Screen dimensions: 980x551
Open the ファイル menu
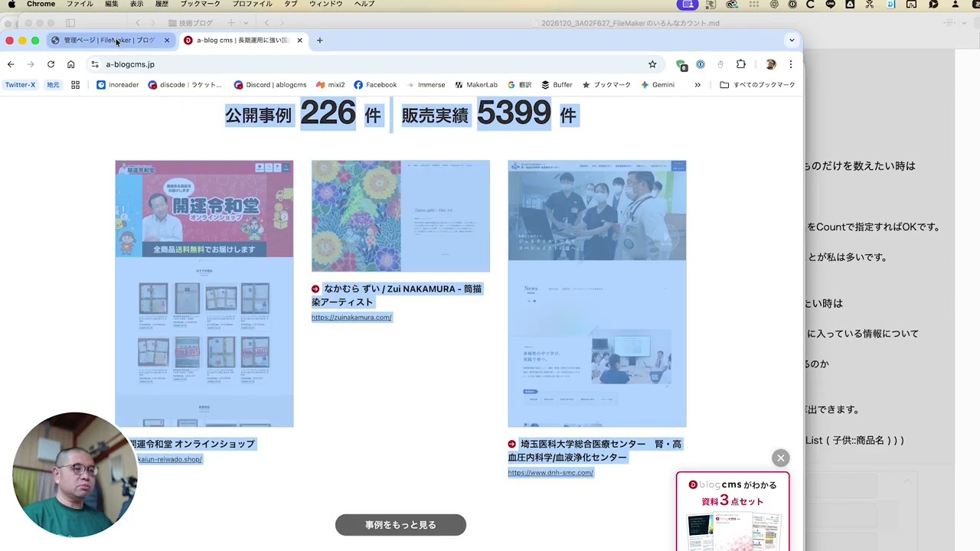coord(80,5)
